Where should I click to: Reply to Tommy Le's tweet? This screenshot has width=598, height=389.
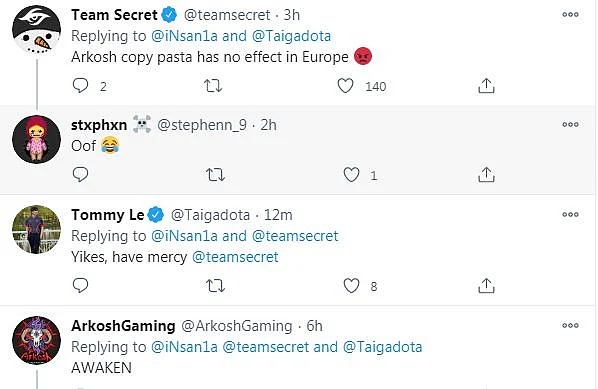pyautogui.click(x=80, y=285)
